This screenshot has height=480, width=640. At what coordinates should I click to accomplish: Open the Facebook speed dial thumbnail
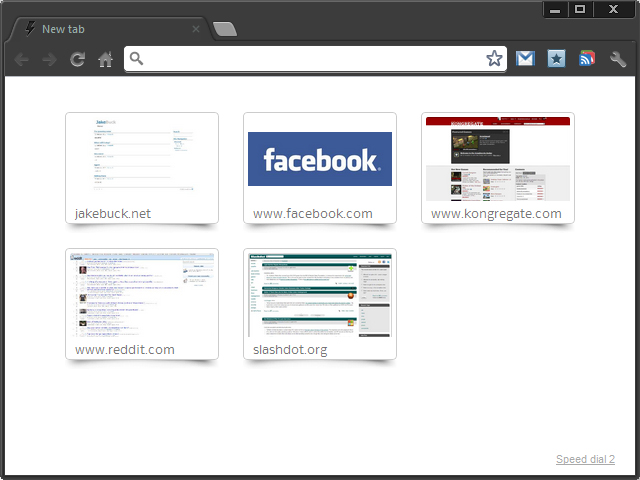(x=320, y=159)
